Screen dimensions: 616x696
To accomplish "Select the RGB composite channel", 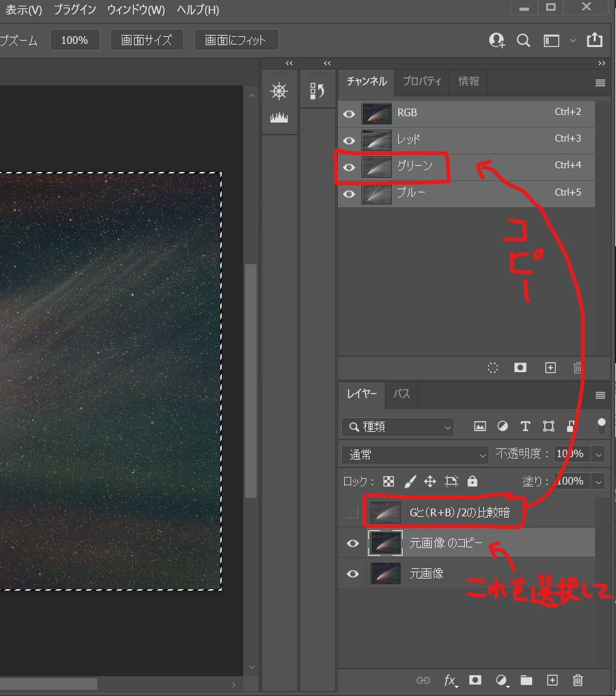I will coord(466,114).
